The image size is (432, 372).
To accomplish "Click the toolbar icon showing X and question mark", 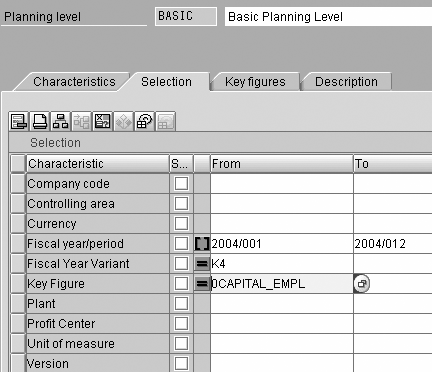I will 102,121.
